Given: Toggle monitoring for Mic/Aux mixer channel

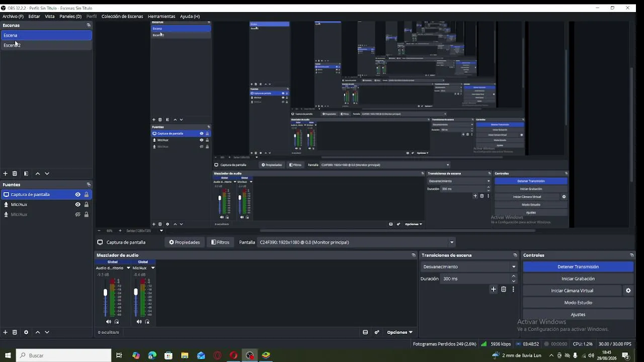Looking at the screenshot, I should tap(147, 322).
